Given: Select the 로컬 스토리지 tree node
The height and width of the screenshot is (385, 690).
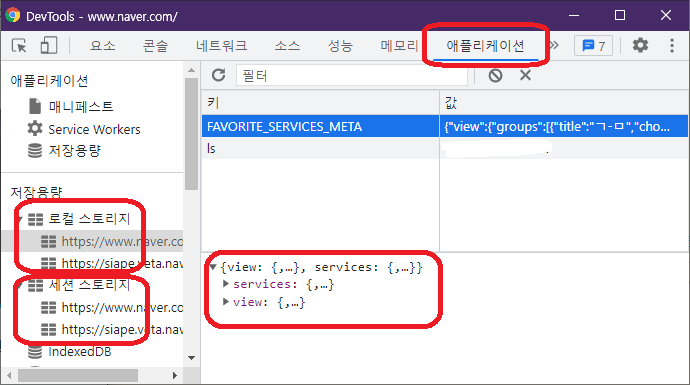Looking at the screenshot, I should pos(89,218).
